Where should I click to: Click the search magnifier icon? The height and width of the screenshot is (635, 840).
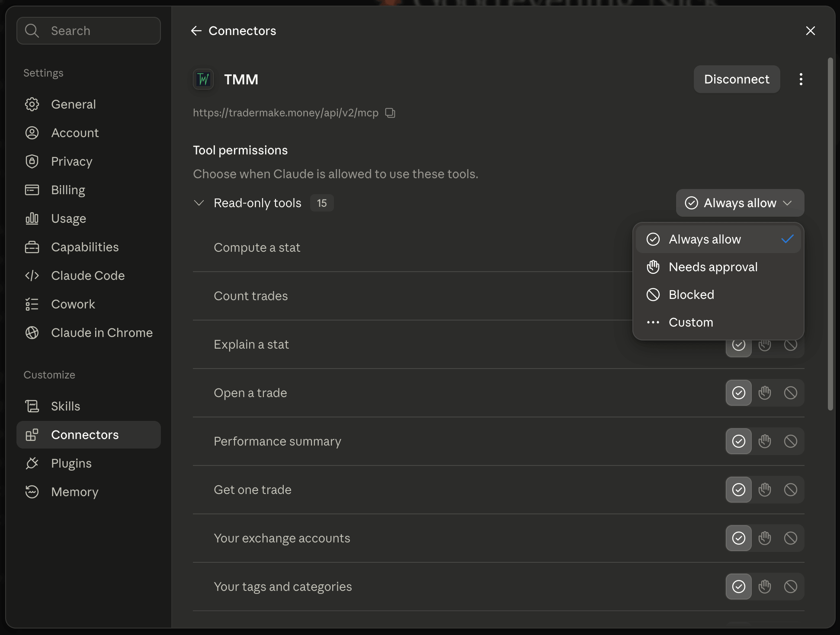[32, 31]
